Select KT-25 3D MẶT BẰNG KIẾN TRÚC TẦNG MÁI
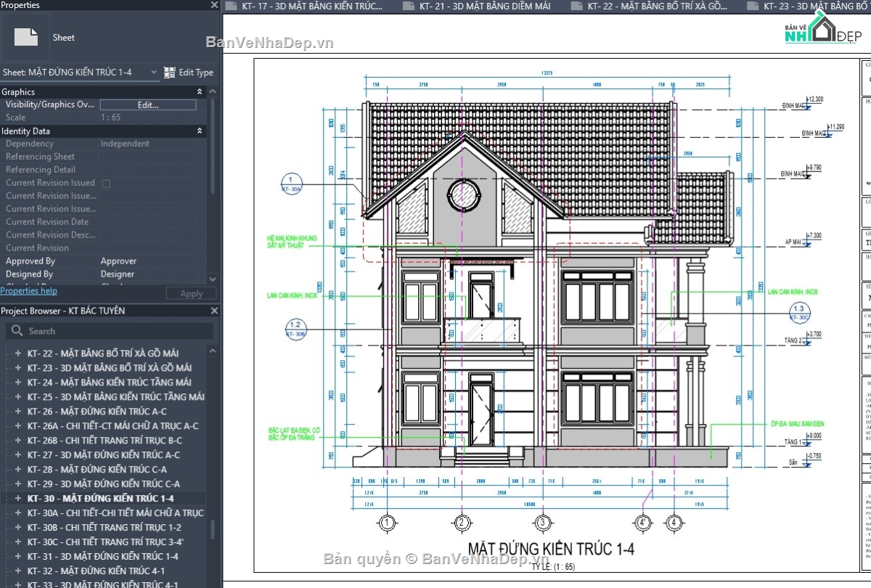The height and width of the screenshot is (588, 871). [x=116, y=397]
